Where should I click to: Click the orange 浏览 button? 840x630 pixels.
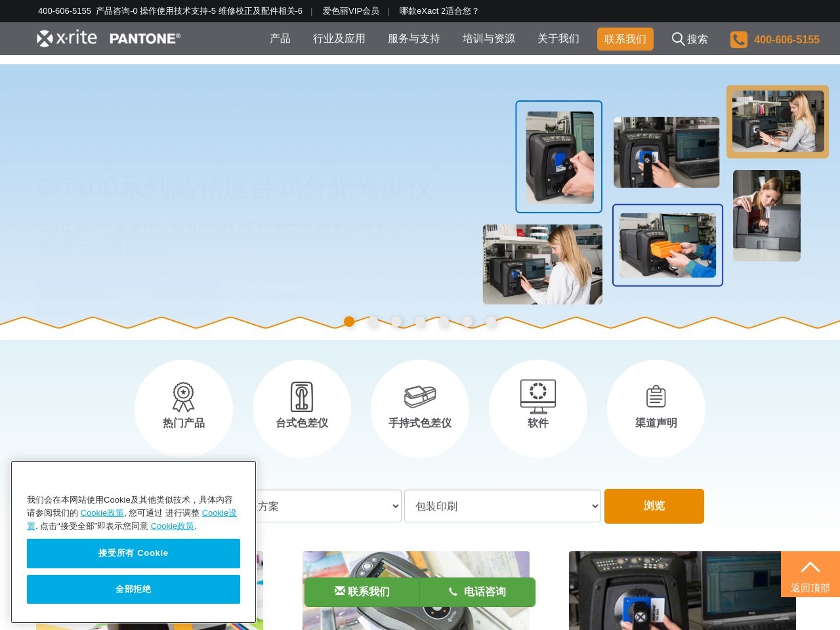pos(654,506)
